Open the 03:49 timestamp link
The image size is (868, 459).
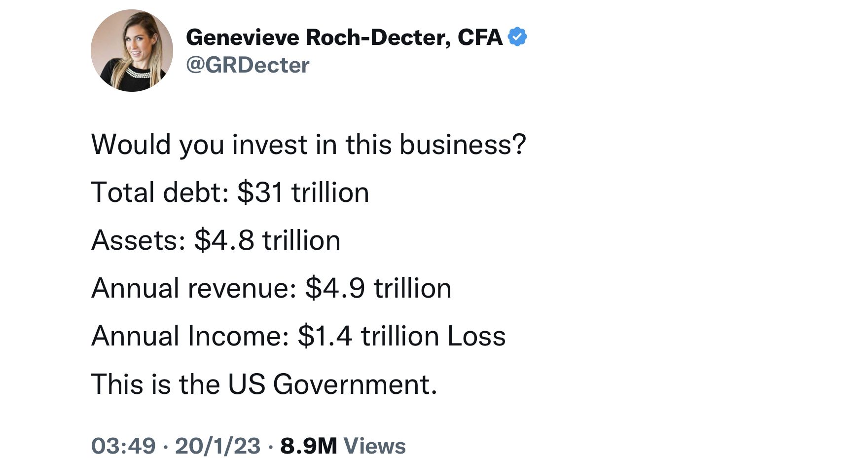(123, 446)
